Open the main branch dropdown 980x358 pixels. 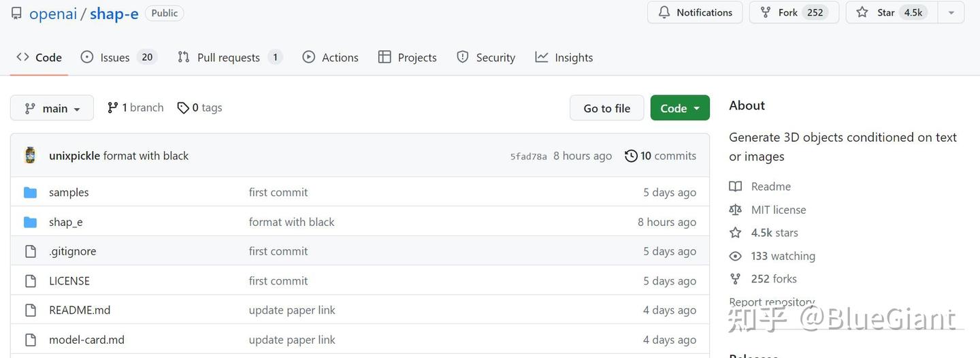52,108
